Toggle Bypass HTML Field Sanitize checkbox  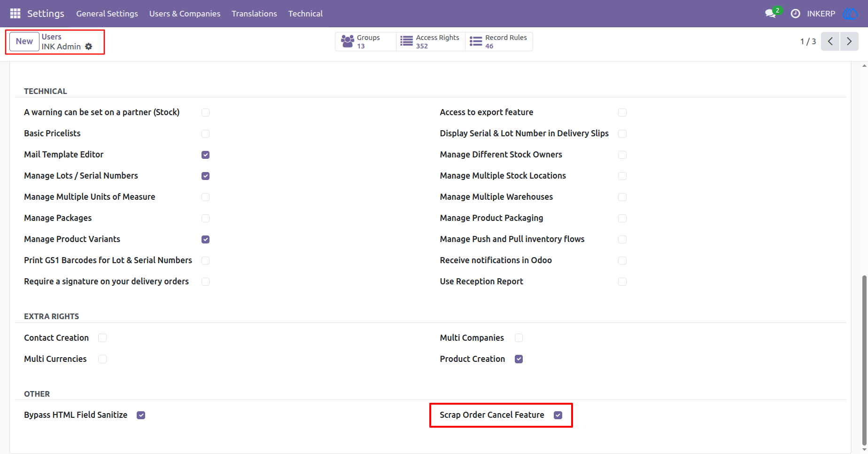(141, 415)
